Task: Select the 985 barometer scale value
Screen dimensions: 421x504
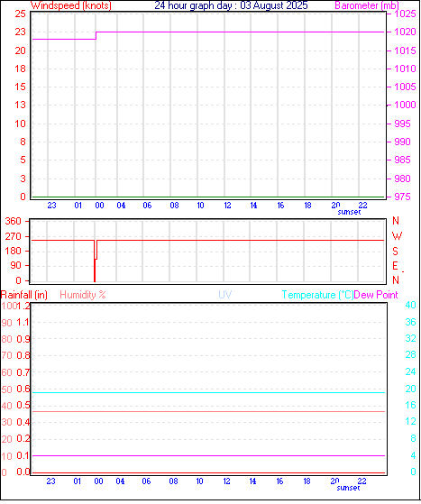Action: click(x=402, y=160)
